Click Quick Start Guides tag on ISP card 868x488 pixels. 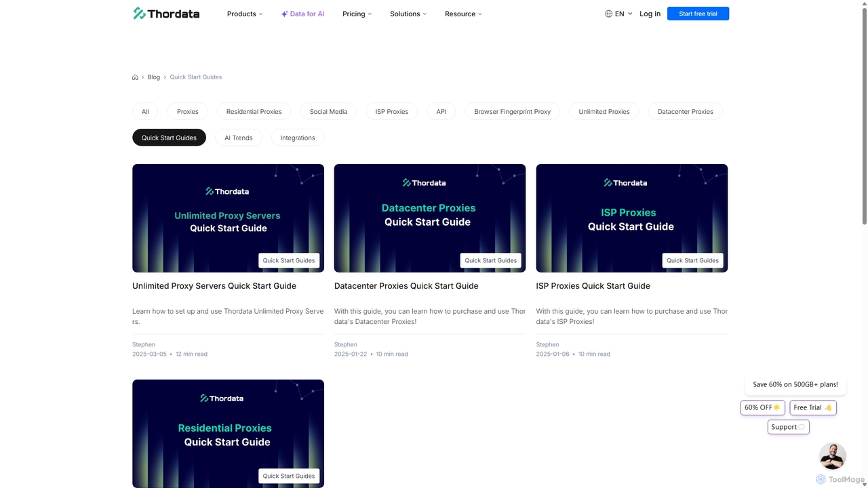point(692,260)
